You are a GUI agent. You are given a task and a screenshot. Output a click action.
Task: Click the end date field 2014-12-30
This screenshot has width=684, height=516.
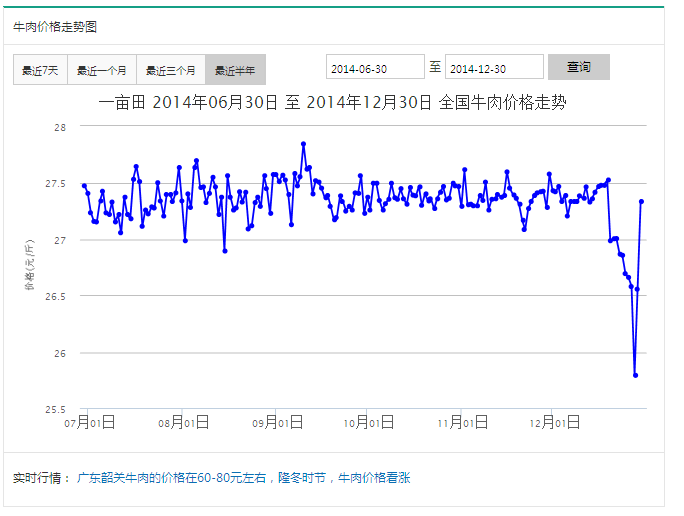pyautogui.click(x=494, y=68)
